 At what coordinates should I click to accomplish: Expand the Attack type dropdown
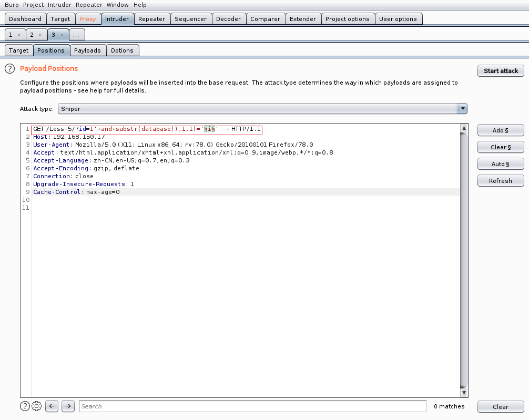tap(463, 109)
